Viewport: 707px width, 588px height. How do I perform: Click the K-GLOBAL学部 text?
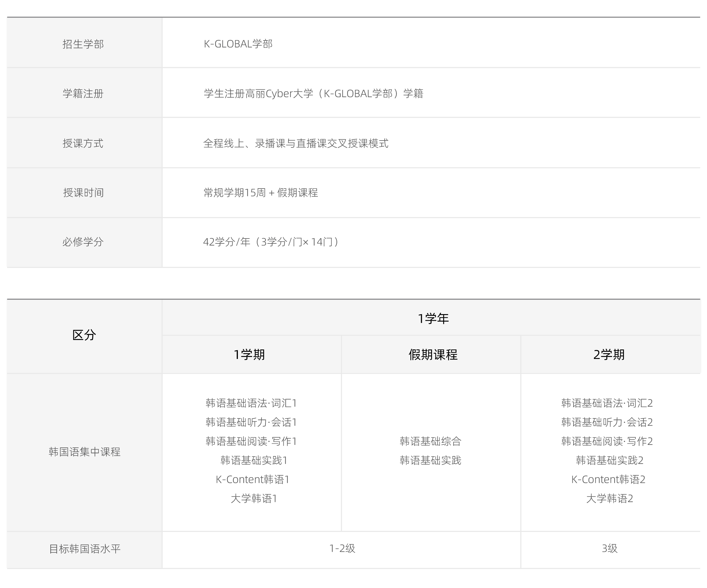pos(238,44)
